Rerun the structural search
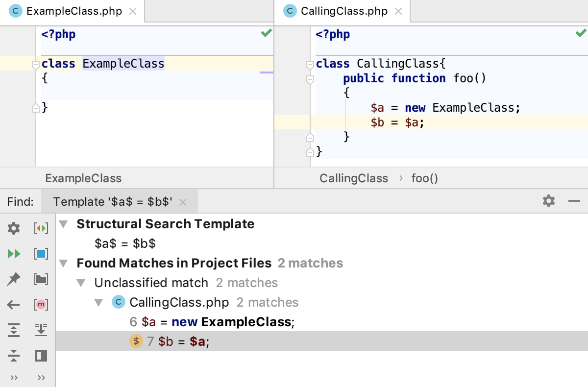This screenshot has width=588, height=387. click(13, 254)
